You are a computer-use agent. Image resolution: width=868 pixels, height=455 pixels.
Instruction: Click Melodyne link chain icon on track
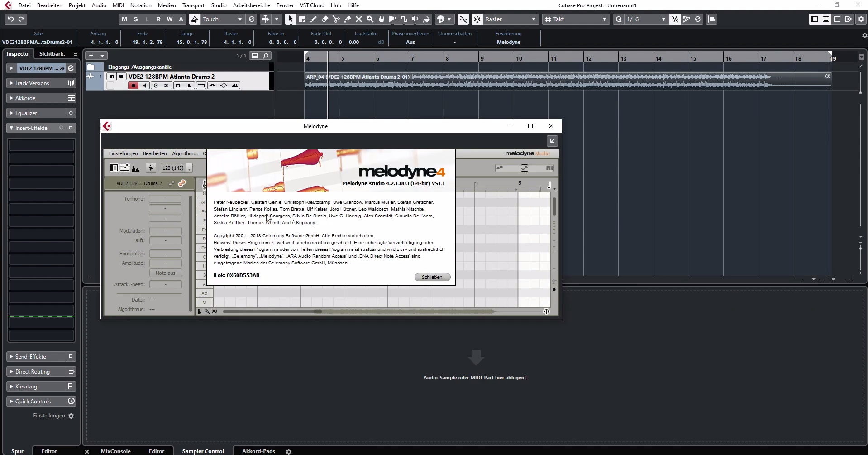pos(182,183)
